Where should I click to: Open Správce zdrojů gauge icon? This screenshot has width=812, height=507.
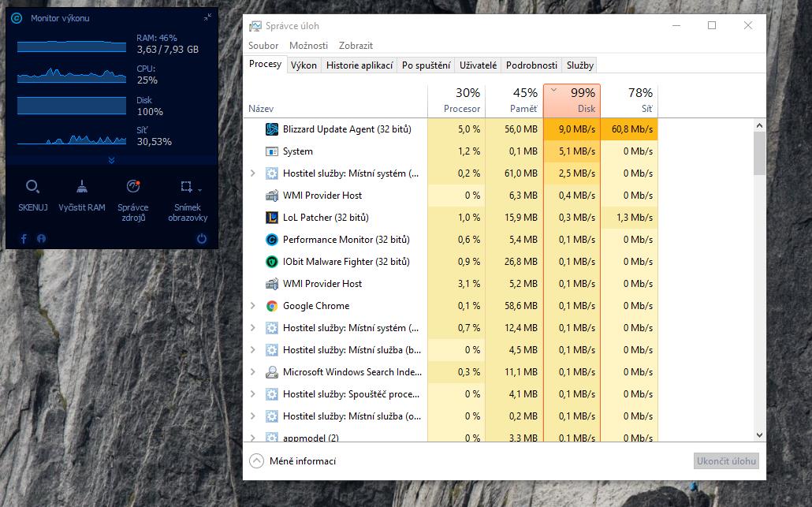[133, 187]
